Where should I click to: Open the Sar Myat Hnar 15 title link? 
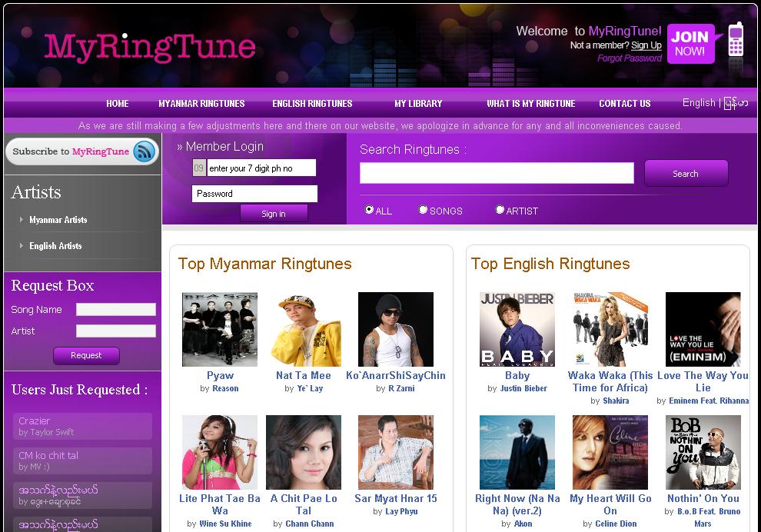pyautogui.click(x=396, y=498)
